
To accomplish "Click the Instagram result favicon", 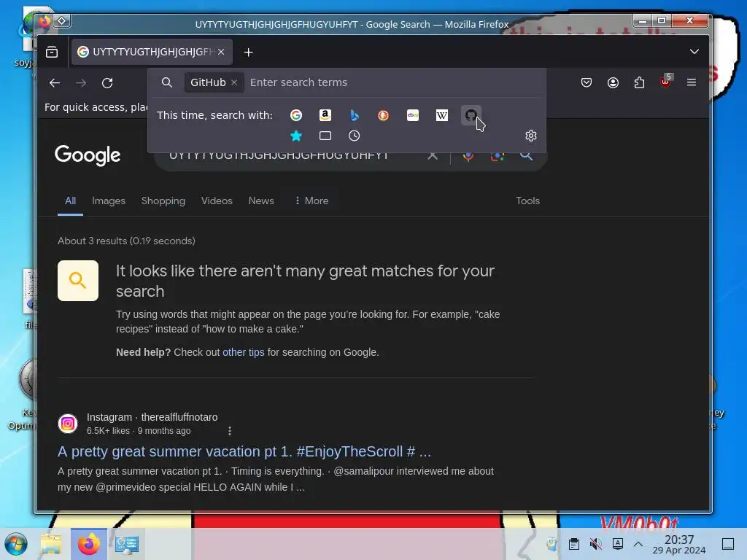I will click(68, 424).
